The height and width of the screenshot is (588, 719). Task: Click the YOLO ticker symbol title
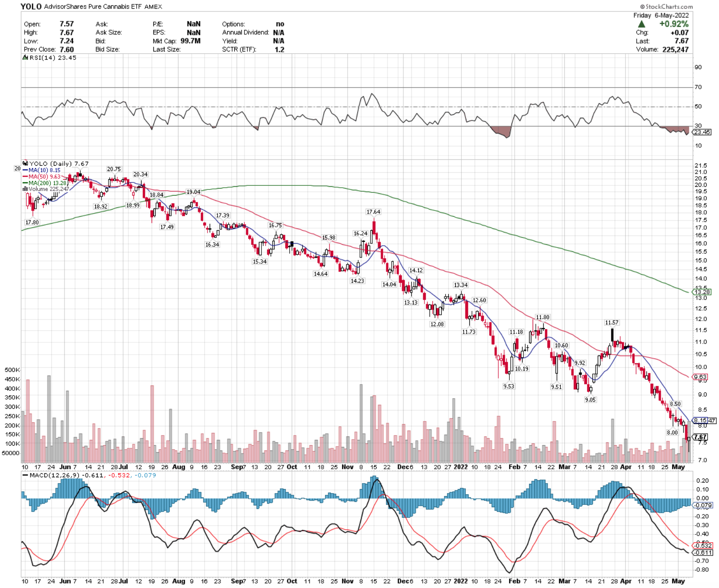31,7
